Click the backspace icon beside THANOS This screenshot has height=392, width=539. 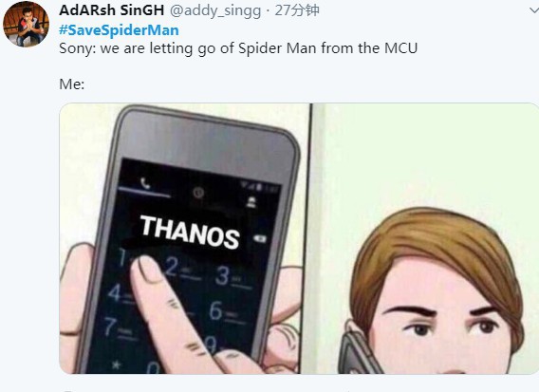(x=259, y=238)
